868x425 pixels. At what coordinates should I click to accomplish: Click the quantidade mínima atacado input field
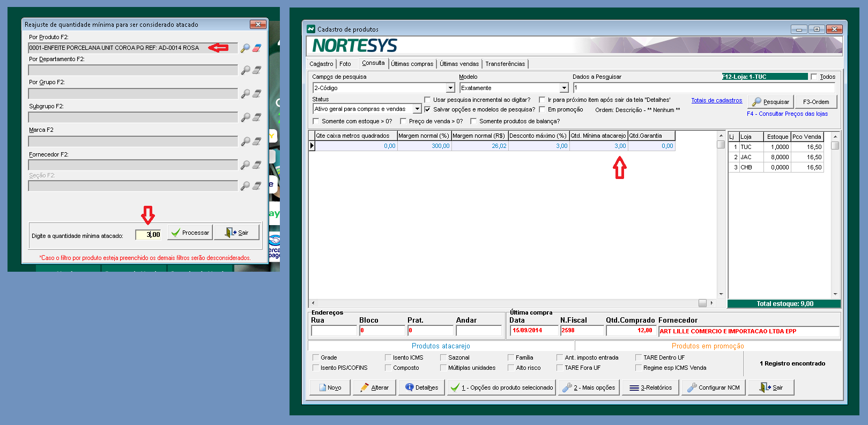tap(148, 235)
